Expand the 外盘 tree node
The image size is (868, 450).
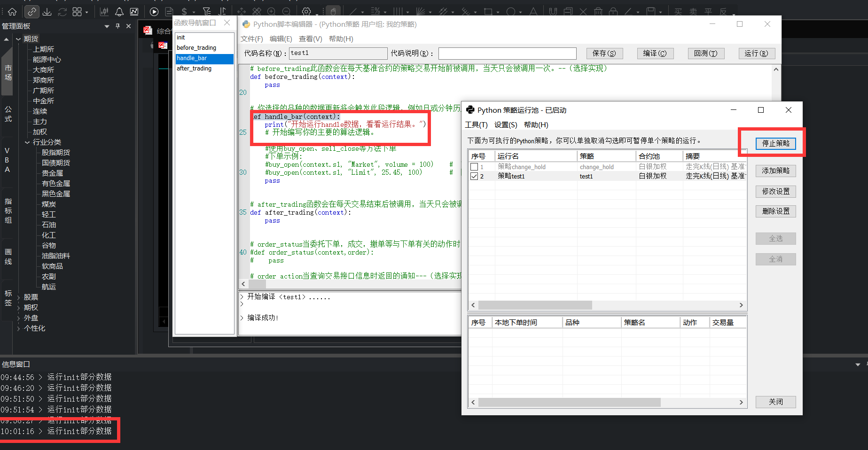click(x=18, y=318)
